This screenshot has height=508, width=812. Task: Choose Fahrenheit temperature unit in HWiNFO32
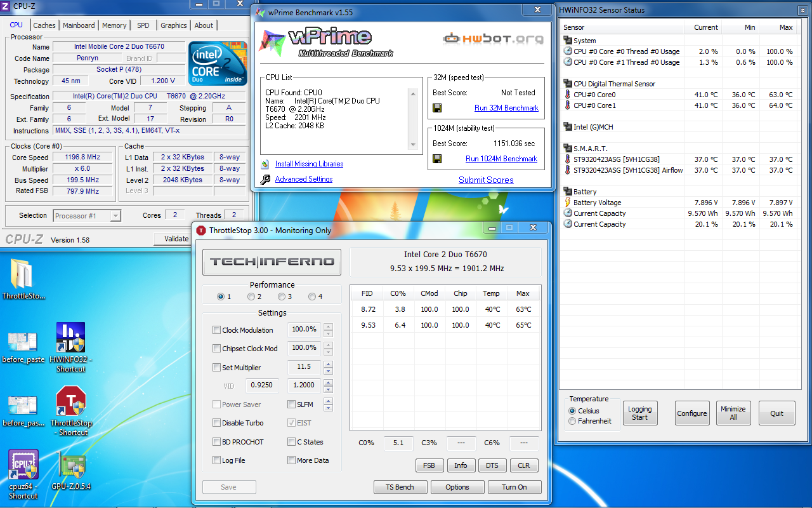click(572, 421)
